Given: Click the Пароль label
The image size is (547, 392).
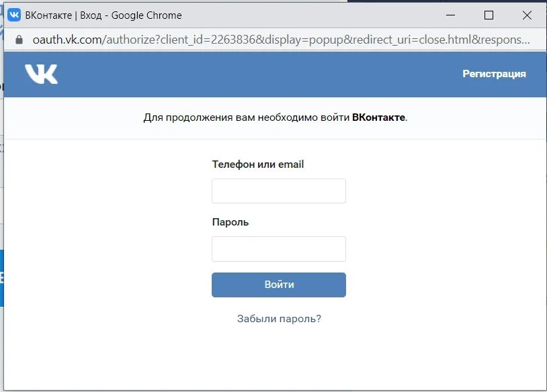Looking at the screenshot, I should pos(230,222).
